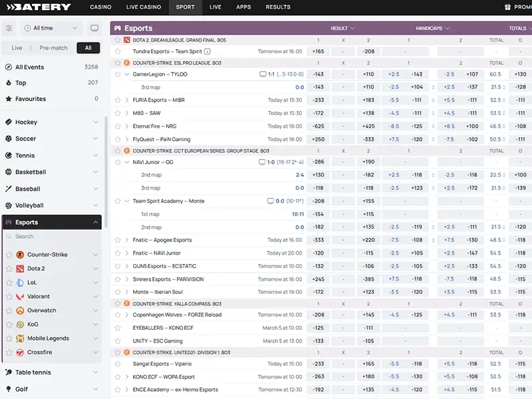Viewport: 532px width, 399px height.
Task: Click the Esports search field
Action: coord(53,237)
